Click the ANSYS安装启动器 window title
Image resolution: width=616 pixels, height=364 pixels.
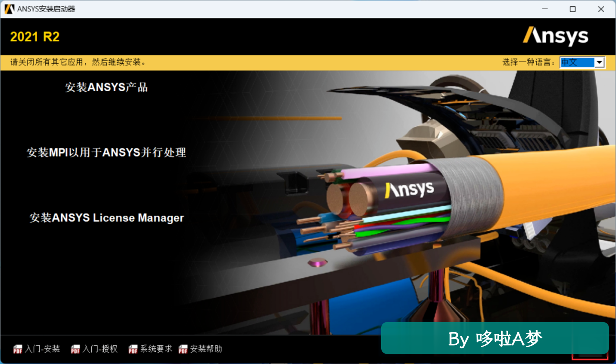tap(46, 9)
